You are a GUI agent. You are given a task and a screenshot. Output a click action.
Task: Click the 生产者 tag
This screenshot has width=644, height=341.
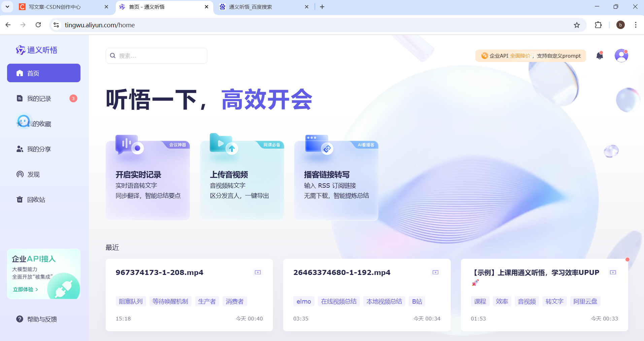(x=207, y=301)
